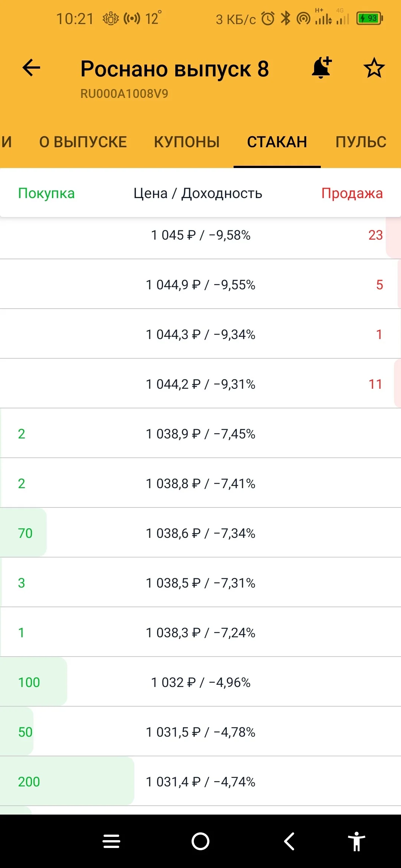Switch to the О ВЫПУСКЕ tab
The image size is (401, 868).
click(83, 142)
